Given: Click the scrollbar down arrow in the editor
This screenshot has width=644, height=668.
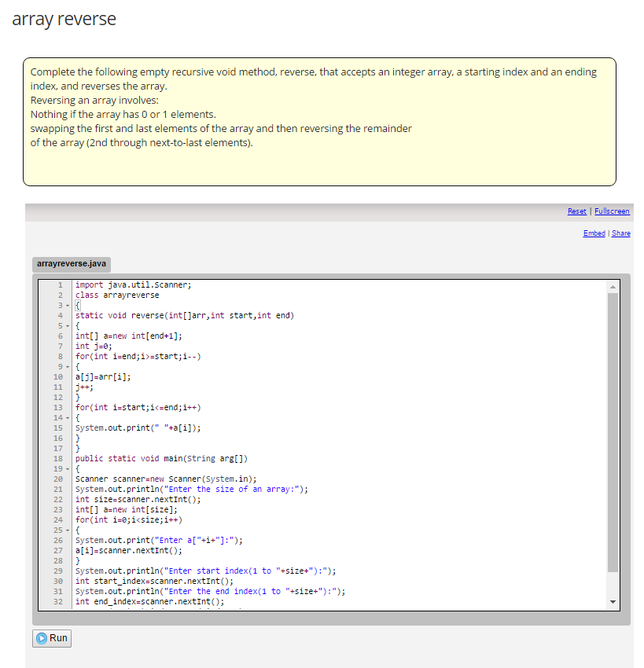Looking at the screenshot, I should pyautogui.click(x=613, y=601).
